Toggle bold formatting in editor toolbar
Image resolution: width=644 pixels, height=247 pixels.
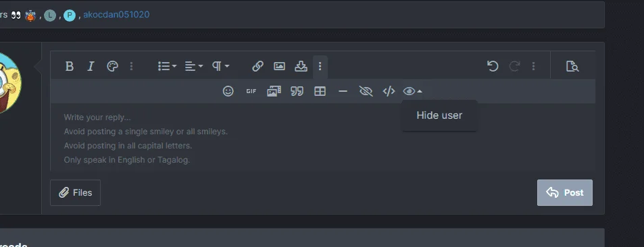[70, 66]
